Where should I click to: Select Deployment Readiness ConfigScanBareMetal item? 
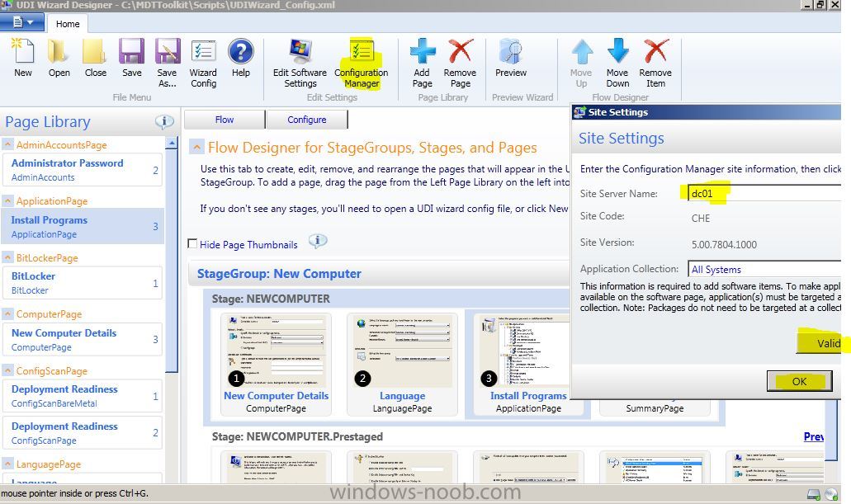coord(83,396)
